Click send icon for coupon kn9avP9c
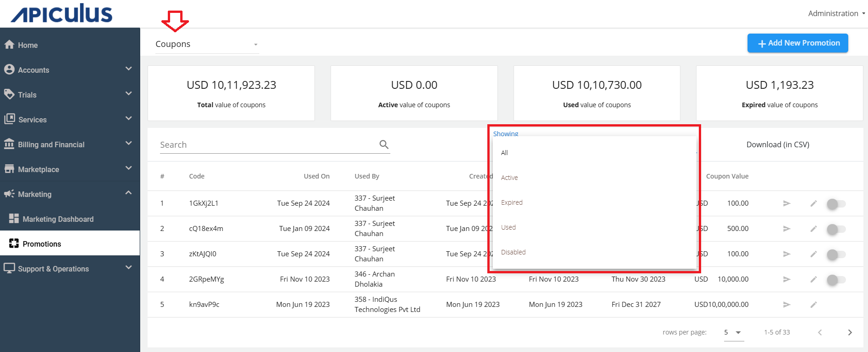 [x=787, y=305]
